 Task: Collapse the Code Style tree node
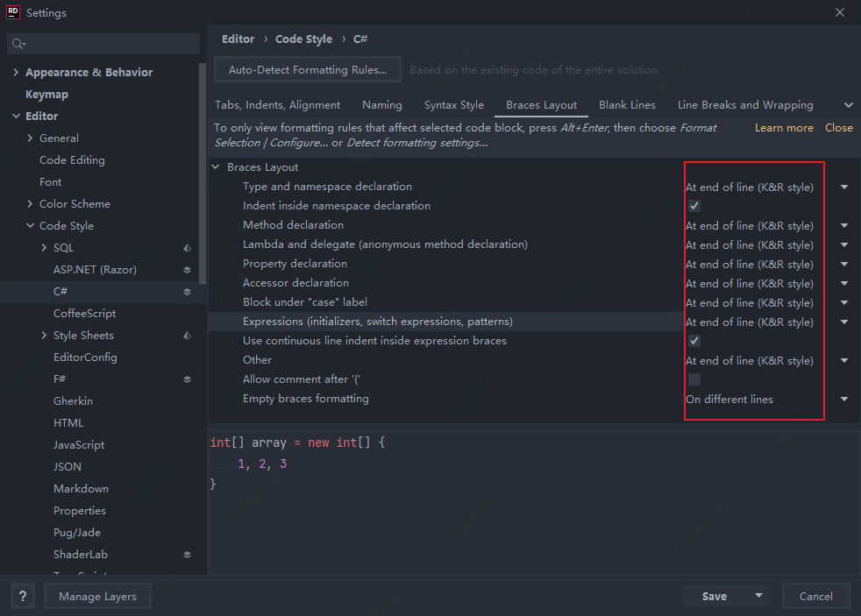coord(30,226)
